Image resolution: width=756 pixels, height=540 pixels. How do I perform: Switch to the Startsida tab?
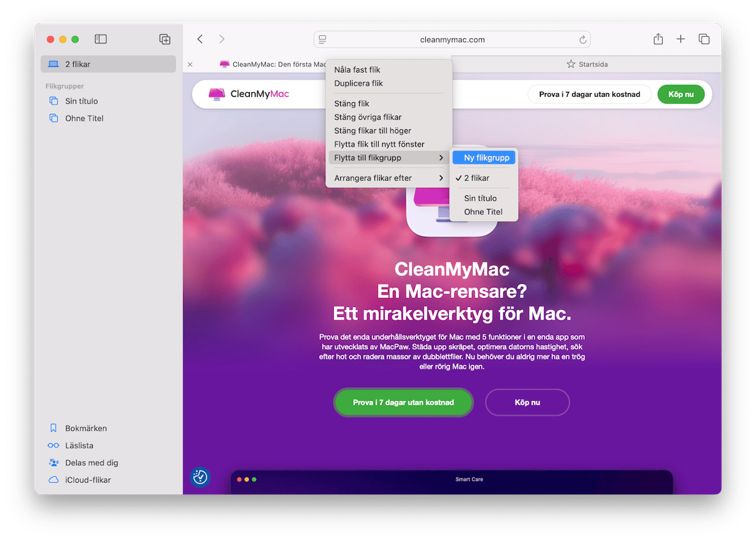point(587,64)
